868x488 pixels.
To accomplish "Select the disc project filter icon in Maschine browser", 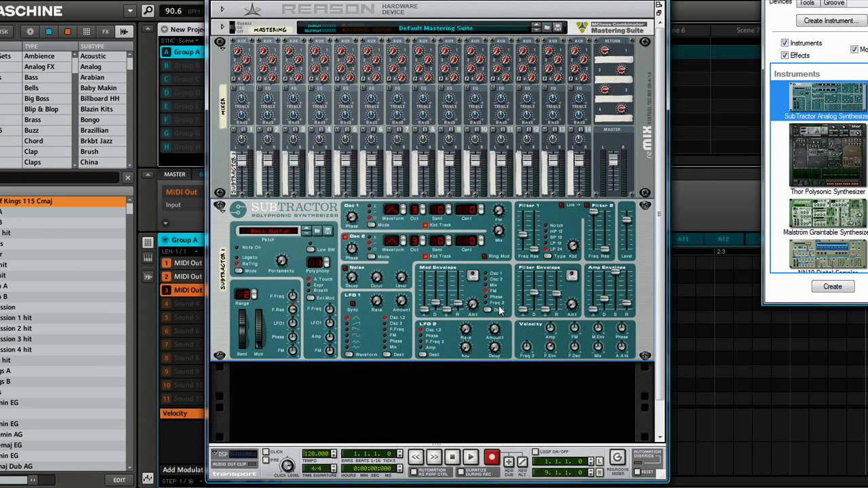I will click(x=30, y=31).
